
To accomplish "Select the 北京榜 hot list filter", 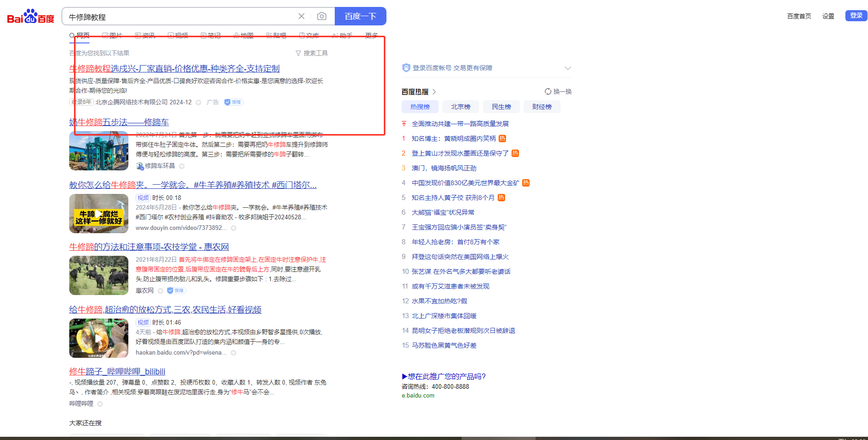I will pyautogui.click(x=460, y=107).
